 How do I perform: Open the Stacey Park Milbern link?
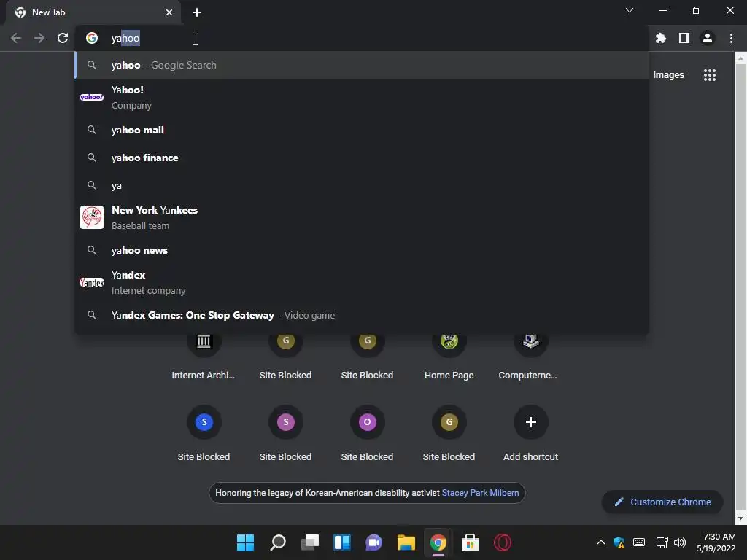tap(480, 493)
